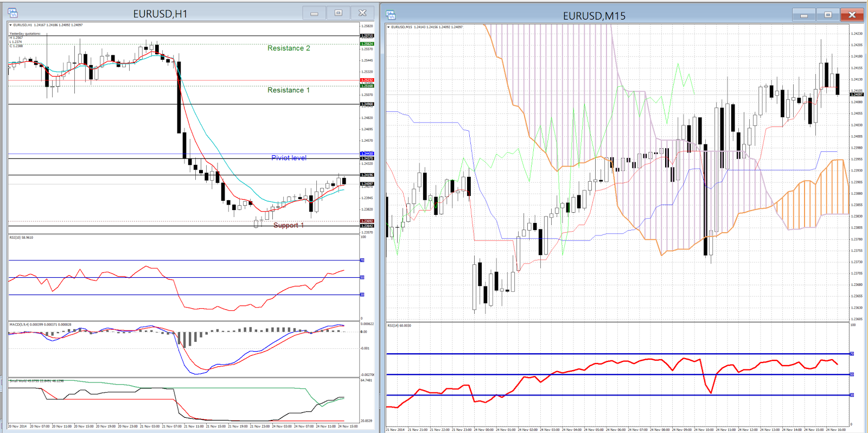The image size is (868, 433).
Task: Click the RSI(14) 60.0030 indicator label
Action: pos(399,326)
